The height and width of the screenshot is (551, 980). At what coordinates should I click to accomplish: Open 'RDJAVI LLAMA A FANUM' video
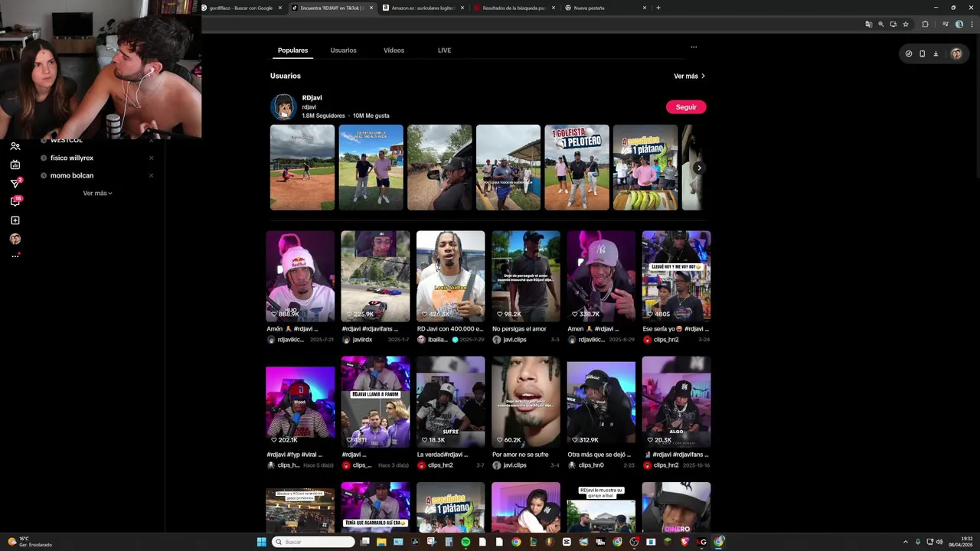tap(375, 402)
